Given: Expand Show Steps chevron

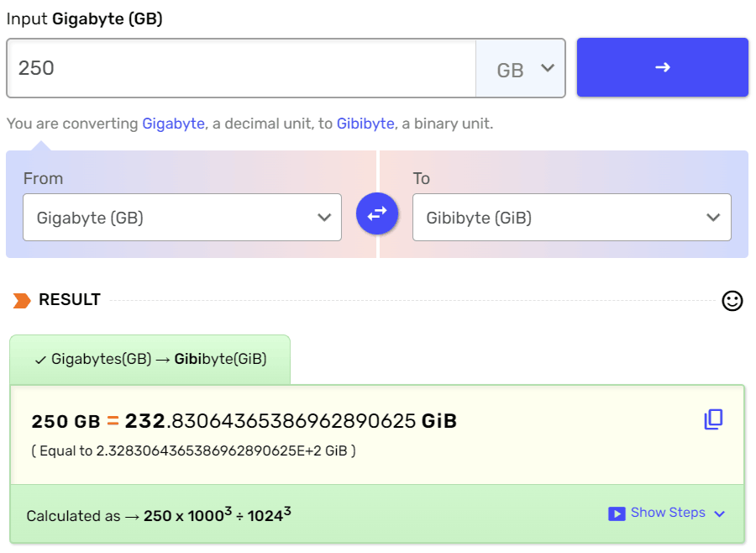Looking at the screenshot, I should click(719, 513).
